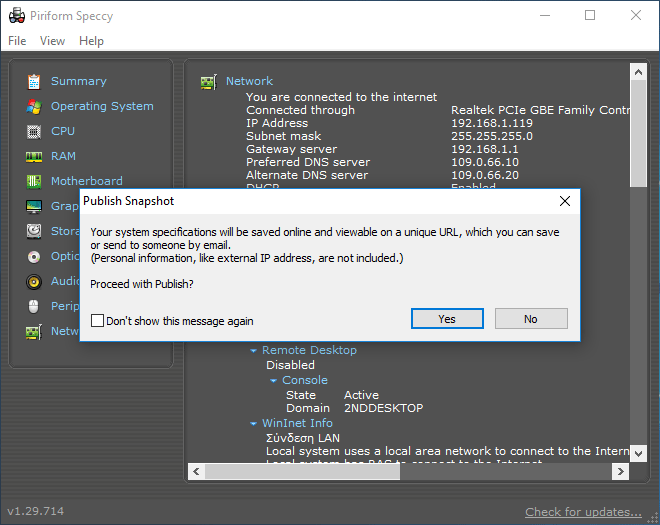Click the Network card icon in sidebar
The image size is (660, 525).
click(34, 332)
